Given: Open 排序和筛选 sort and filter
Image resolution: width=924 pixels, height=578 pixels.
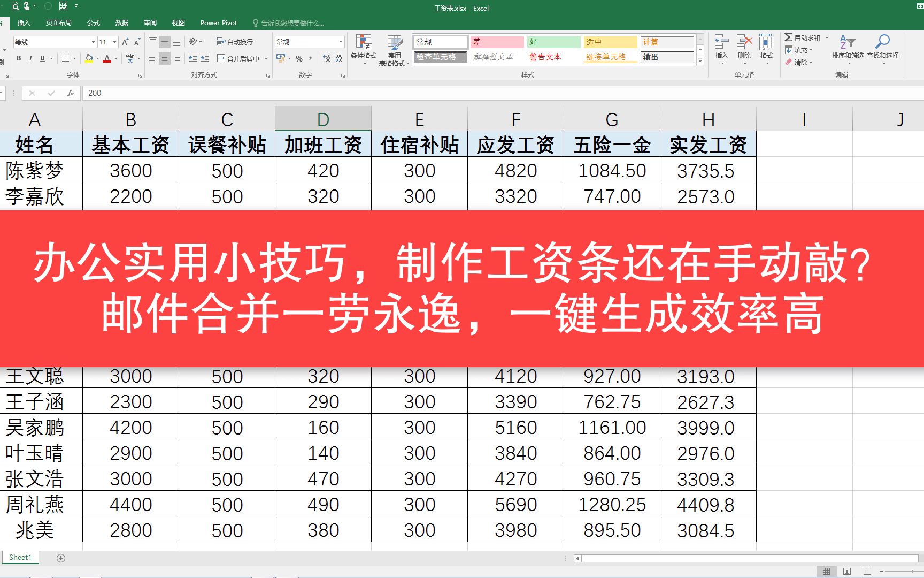Looking at the screenshot, I should pos(848,49).
